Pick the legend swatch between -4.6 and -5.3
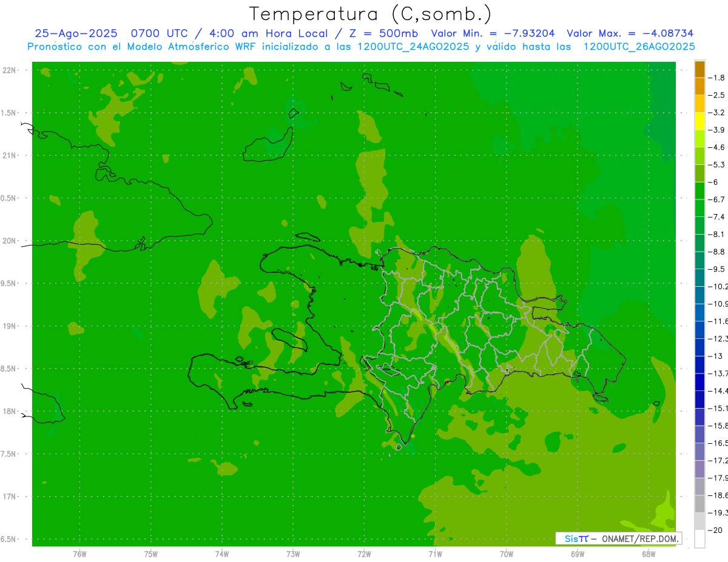This screenshot has width=728, height=562. click(x=699, y=156)
